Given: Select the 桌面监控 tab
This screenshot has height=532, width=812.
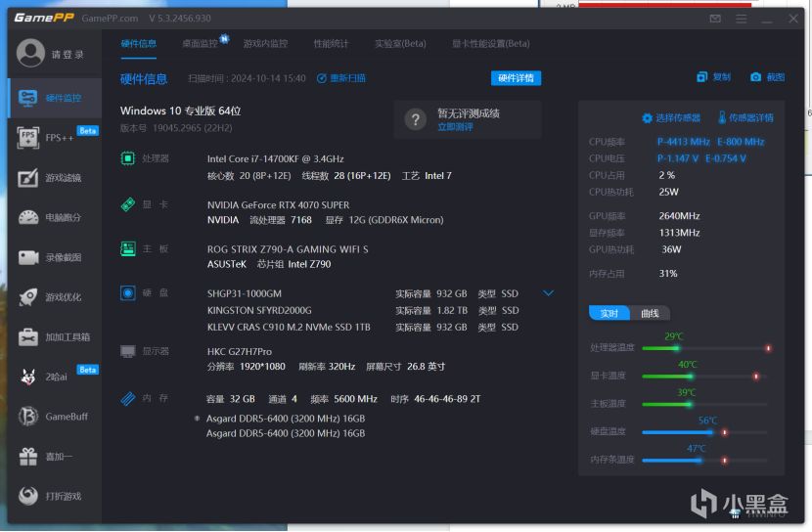Looking at the screenshot, I should (x=201, y=43).
